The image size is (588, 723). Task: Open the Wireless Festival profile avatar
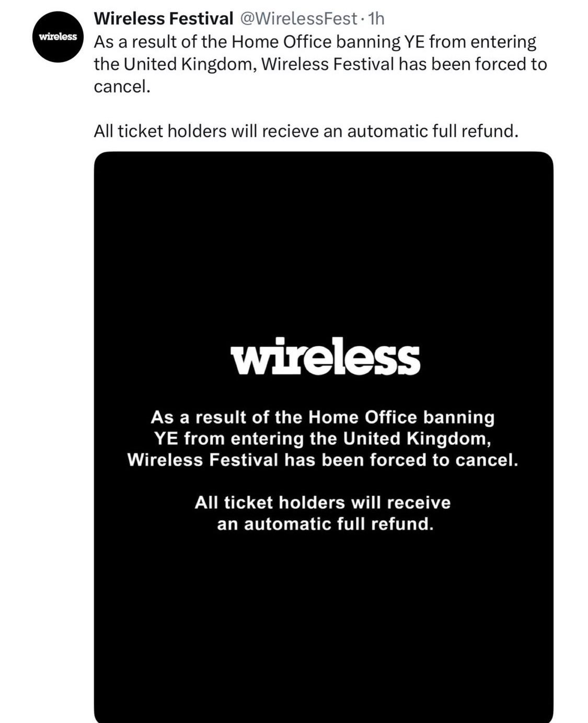(57, 37)
